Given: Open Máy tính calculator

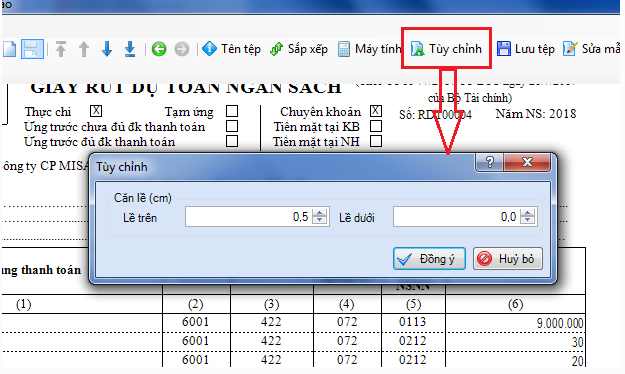Looking at the screenshot, I should (369, 49).
